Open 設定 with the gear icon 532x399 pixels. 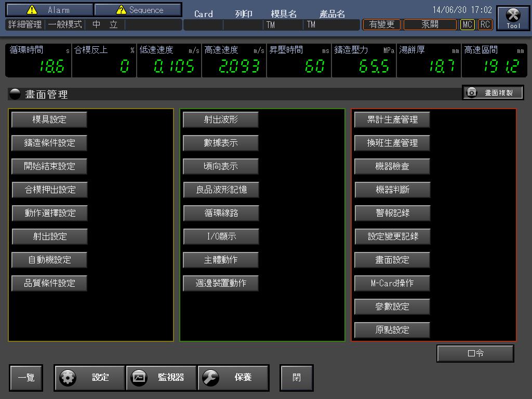(x=90, y=378)
